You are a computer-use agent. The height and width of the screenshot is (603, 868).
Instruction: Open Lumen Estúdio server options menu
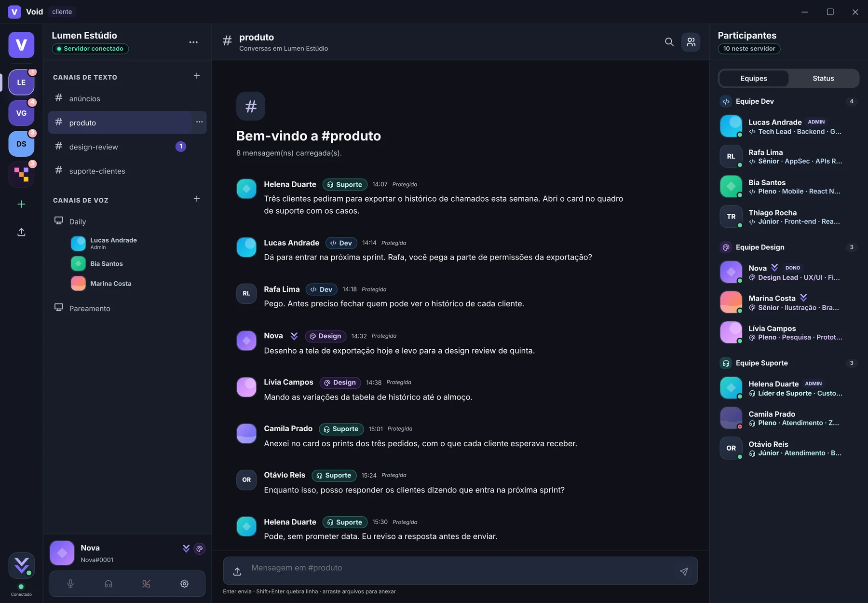click(193, 42)
